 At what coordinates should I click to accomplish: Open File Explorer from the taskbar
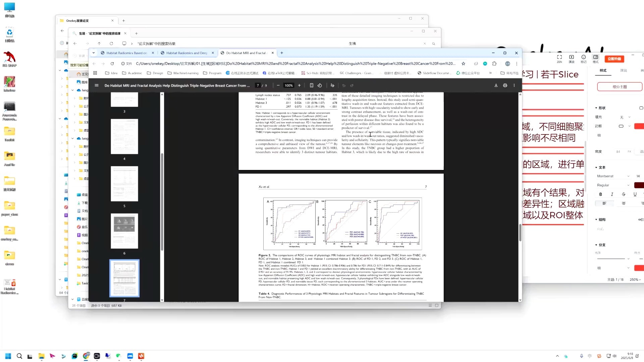click(41, 356)
